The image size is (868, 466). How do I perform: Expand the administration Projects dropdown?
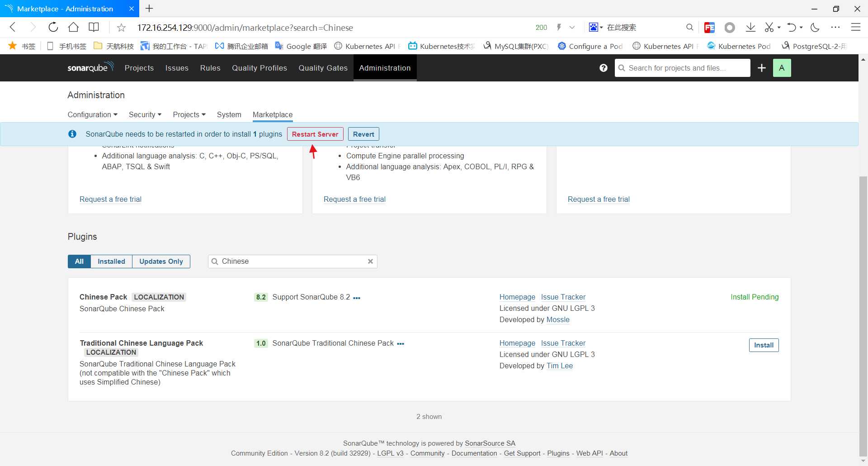(x=189, y=114)
